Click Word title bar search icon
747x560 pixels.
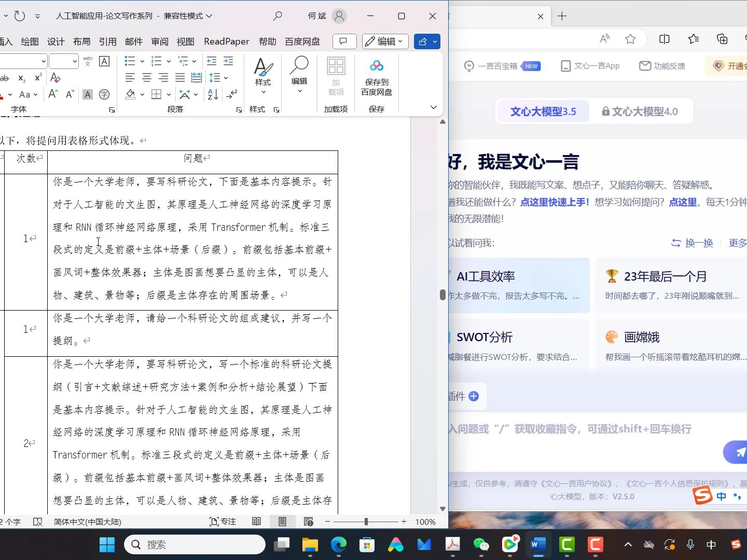[x=278, y=16]
